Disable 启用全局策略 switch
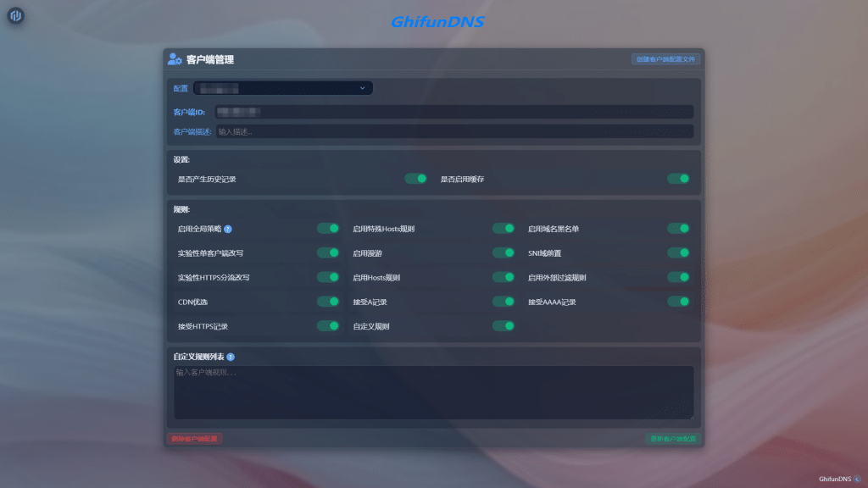Image resolution: width=868 pixels, height=488 pixels. click(328, 229)
